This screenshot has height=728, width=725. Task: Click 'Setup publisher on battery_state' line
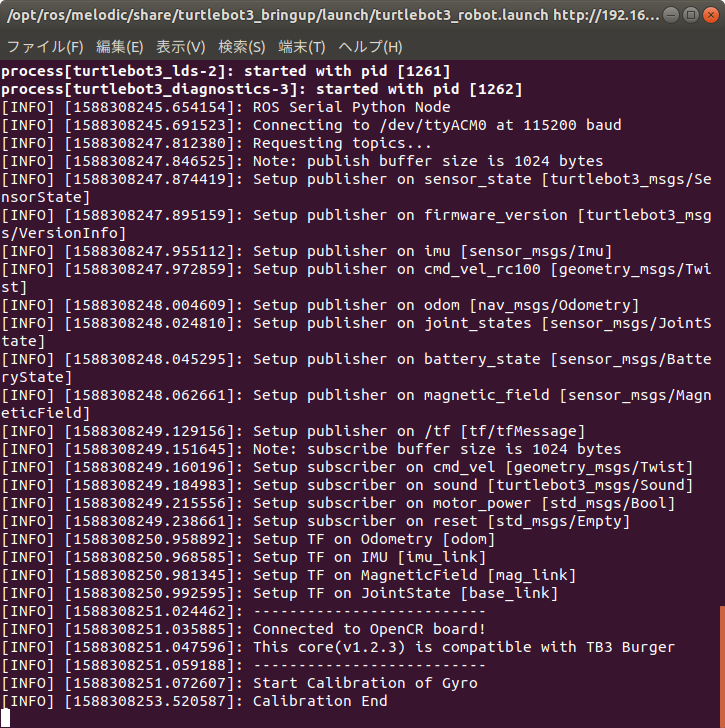356,368
